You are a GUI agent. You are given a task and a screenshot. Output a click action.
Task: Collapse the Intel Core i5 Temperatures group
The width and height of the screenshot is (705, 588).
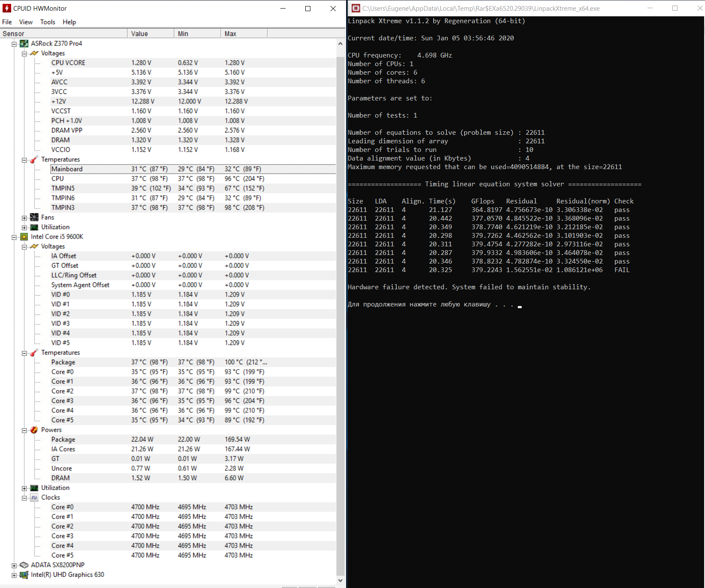pyautogui.click(x=24, y=353)
